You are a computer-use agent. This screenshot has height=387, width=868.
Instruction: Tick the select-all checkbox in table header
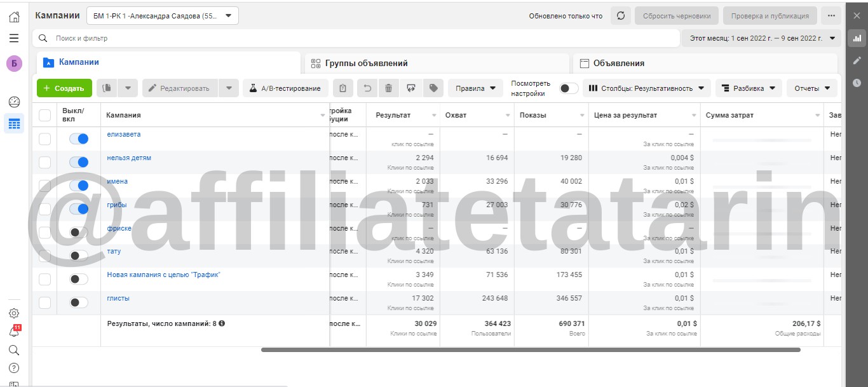(x=44, y=115)
